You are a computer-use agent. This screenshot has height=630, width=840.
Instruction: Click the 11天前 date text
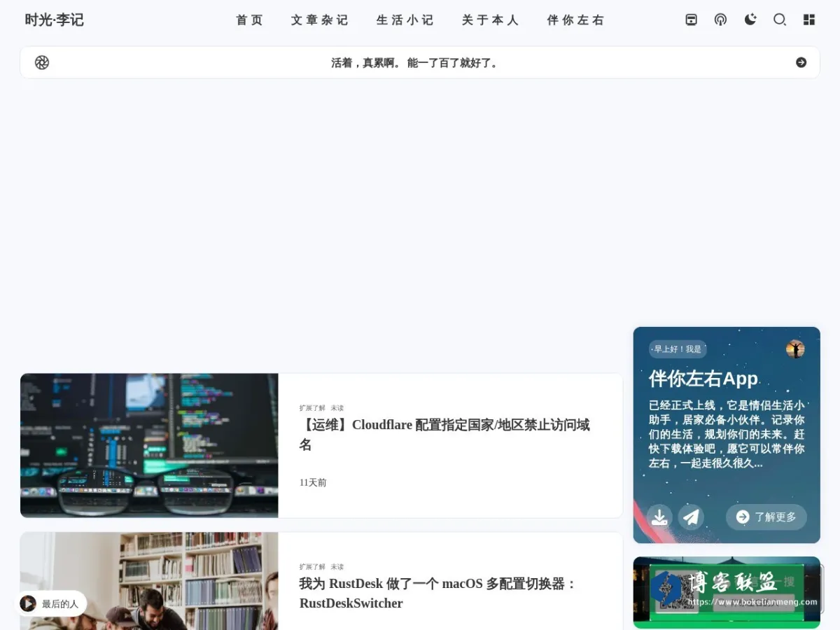[x=313, y=482]
